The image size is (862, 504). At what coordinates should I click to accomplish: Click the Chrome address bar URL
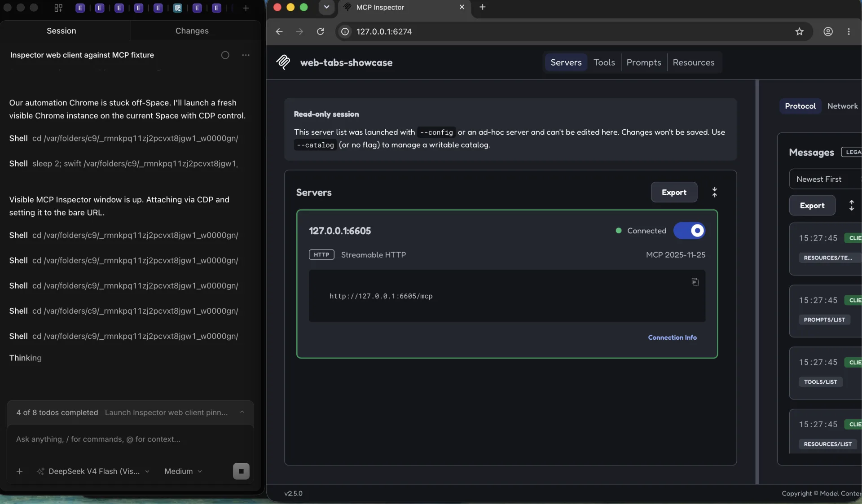[384, 31]
